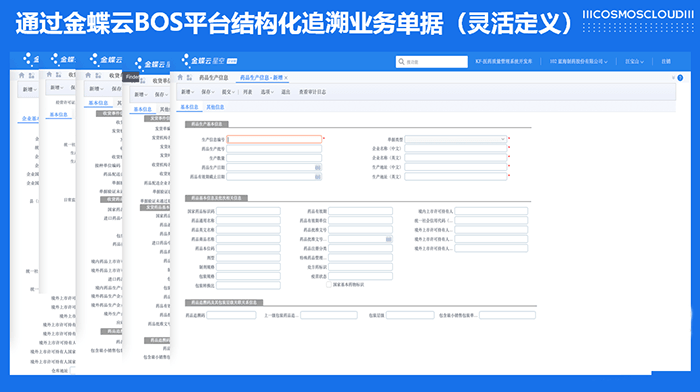Focus the 企业名称（英文） field
Screen dimensions: 700x392
pos(455,158)
